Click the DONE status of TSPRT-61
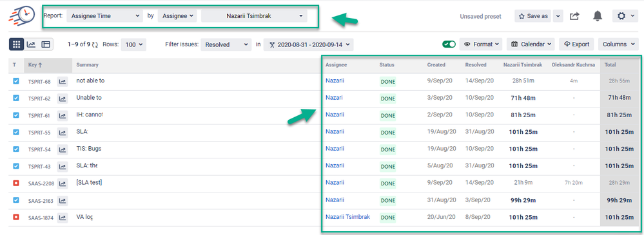 387,116
